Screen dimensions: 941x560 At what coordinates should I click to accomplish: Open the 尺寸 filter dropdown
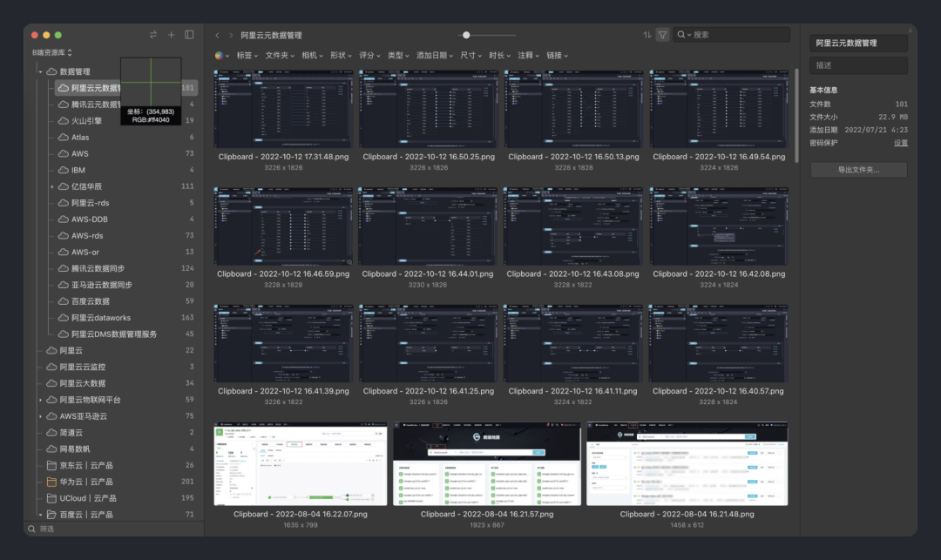pyautogui.click(x=470, y=55)
